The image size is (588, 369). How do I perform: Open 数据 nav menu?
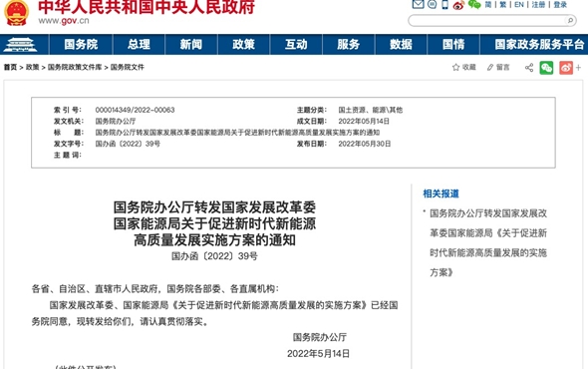[x=401, y=44]
